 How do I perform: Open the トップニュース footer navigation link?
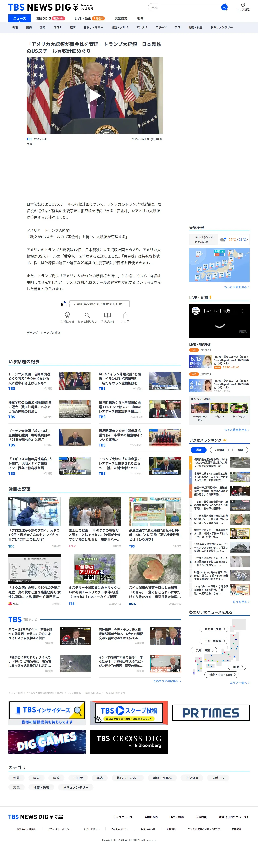click(x=123, y=817)
